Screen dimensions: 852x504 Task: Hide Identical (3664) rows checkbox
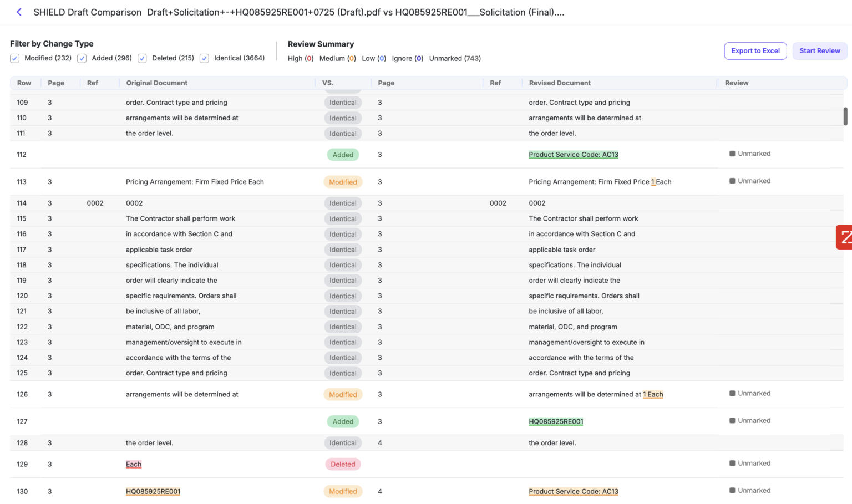pyautogui.click(x=205, y=58)
